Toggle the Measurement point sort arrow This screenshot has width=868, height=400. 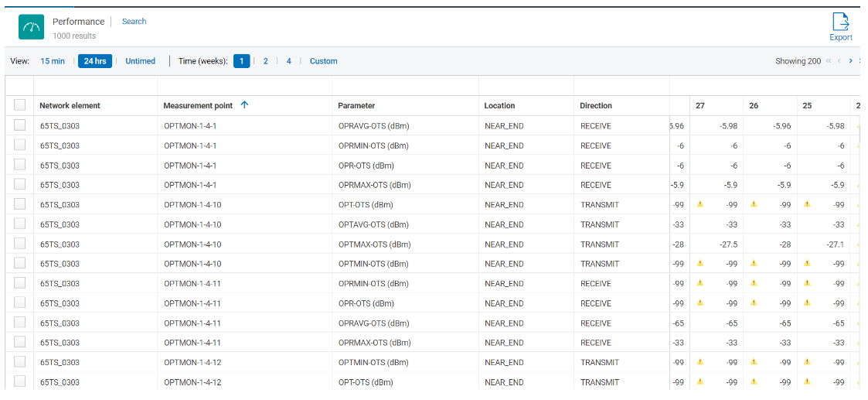pyautogui.click(x=245, y=104)
